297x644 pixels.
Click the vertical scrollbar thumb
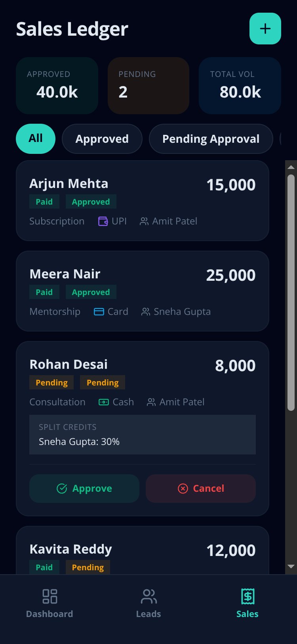(x=291, y=293)
